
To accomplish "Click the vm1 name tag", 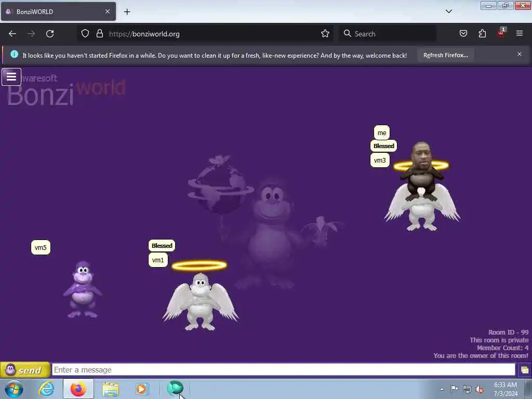I will [158, 260].
